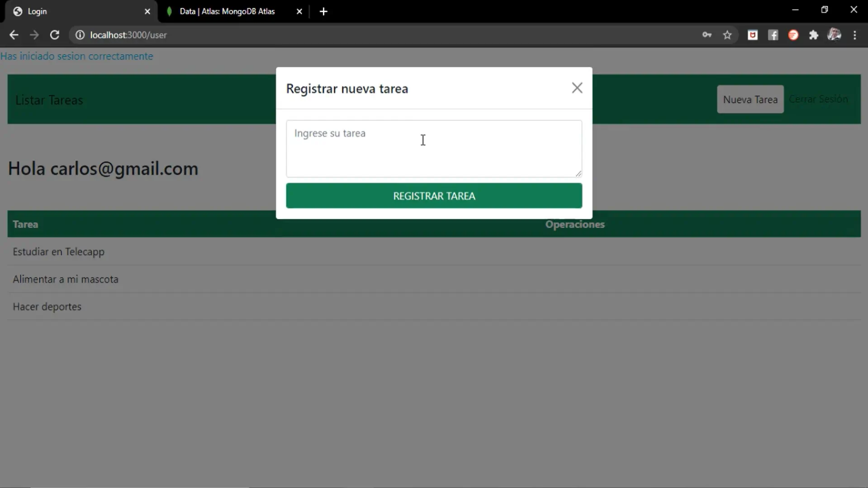The height and width of the screenshot is (488, 868).
Task: Close the Registrar nueva tarea modal
Action: [577, 88]
